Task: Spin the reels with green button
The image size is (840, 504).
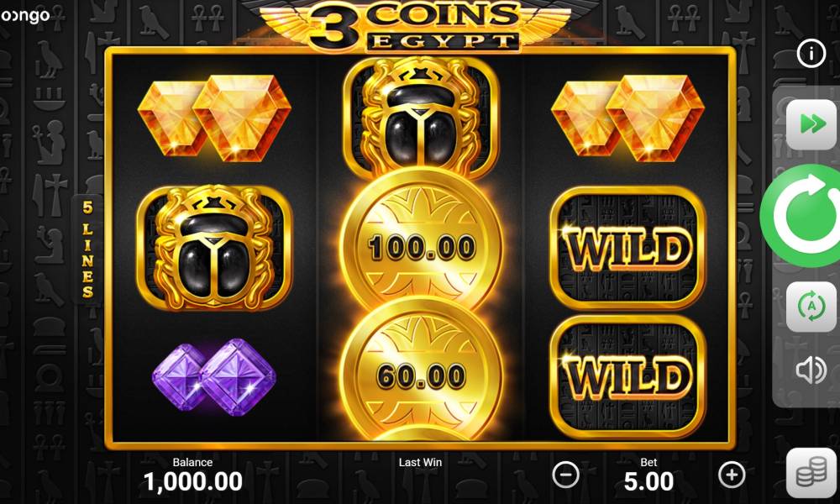Action: pyautogui.click(x=802, y=215)
